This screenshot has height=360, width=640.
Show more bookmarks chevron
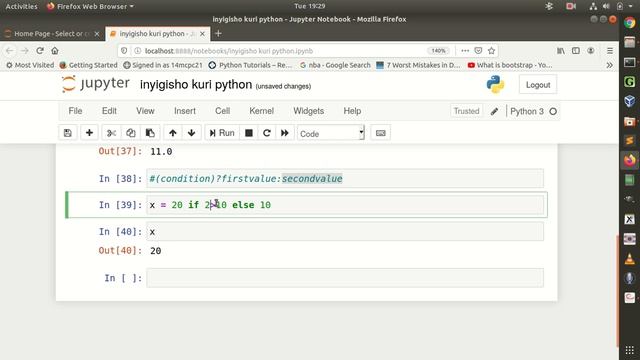(609, 65)
